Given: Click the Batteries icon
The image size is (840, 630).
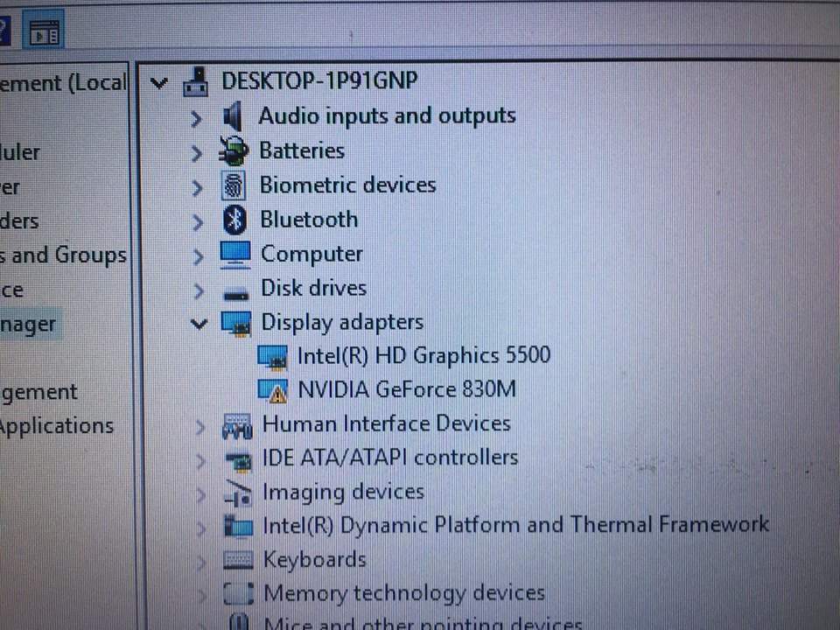Looking at the screenshot, I should [x=234, y=151].
